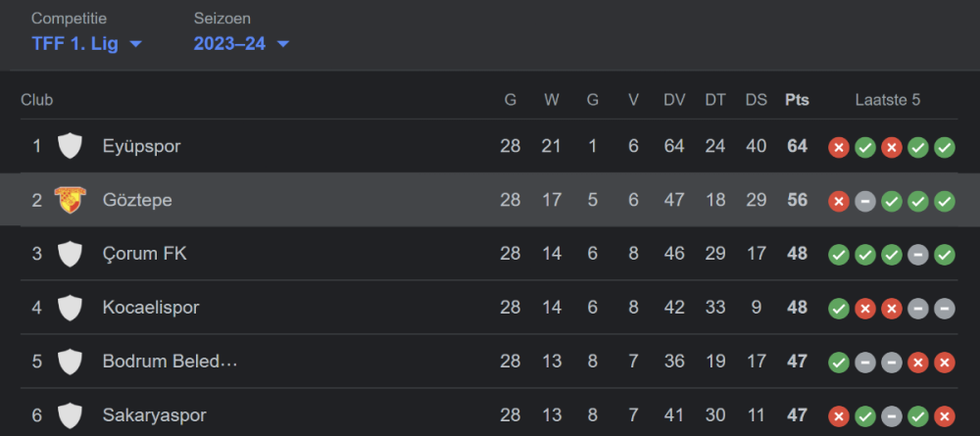Click Sakaryaspor's shield logo icon
Image resolution: width=980 pixels, height=436 pixels.
70,415
